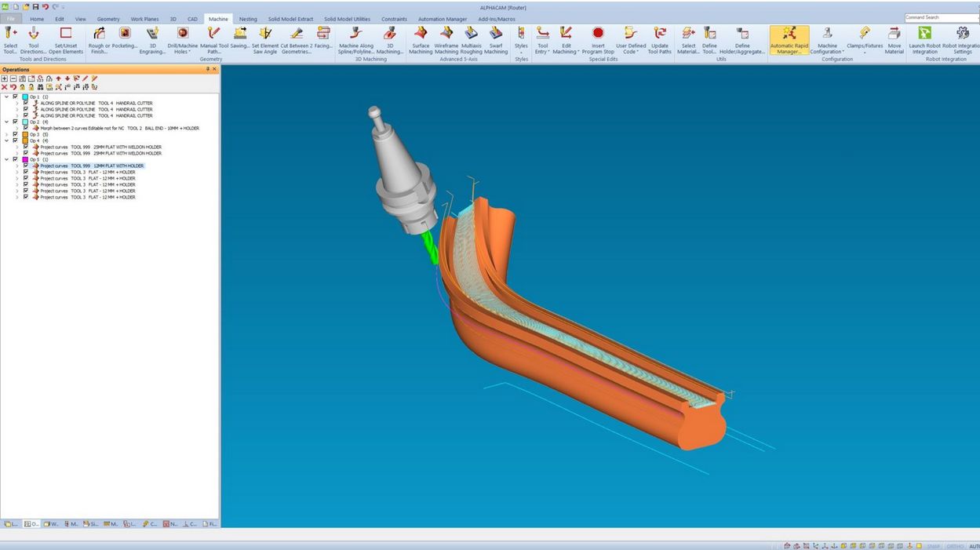
Task: Select the 3D Engraving tool
Action: click(152, 34)
